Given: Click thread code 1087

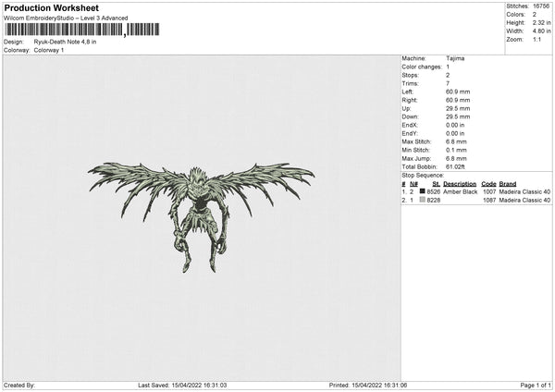Looking at the screenshot, I should [489, 201].
